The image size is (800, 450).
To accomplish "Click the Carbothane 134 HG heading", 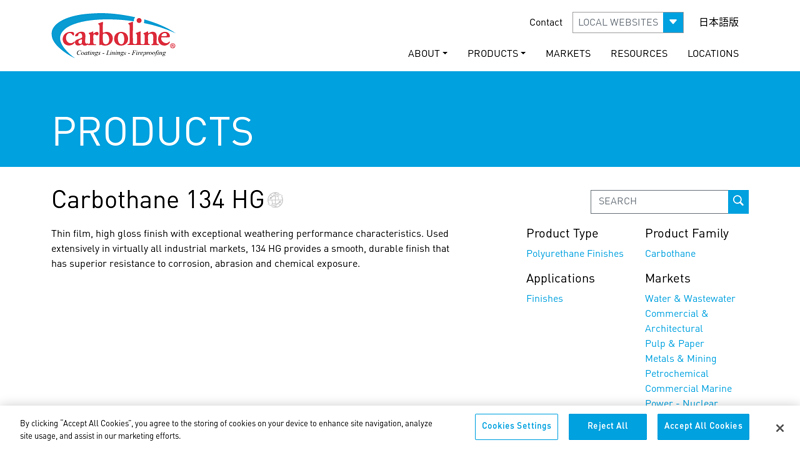I will pyautogui.click(x=158, y=200).
